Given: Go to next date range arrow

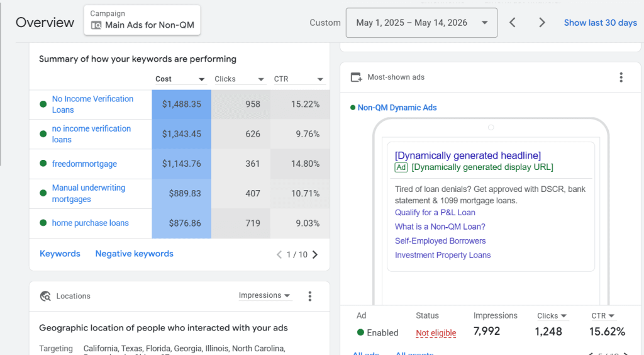Looking at the screenshot, I should point(541,23).
